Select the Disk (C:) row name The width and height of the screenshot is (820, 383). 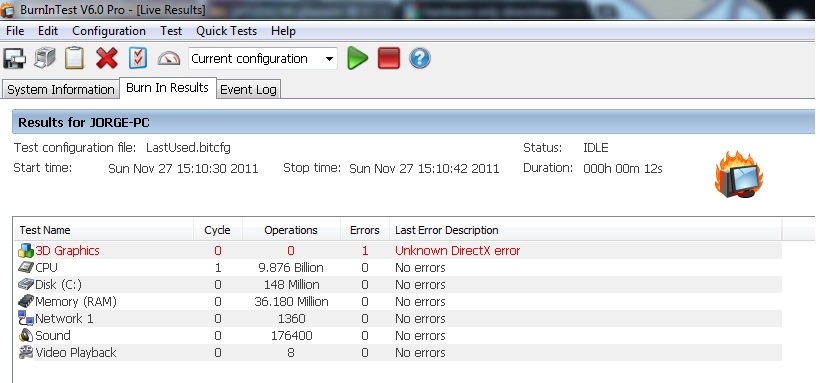pyautogui.click(x=59, y=285)
